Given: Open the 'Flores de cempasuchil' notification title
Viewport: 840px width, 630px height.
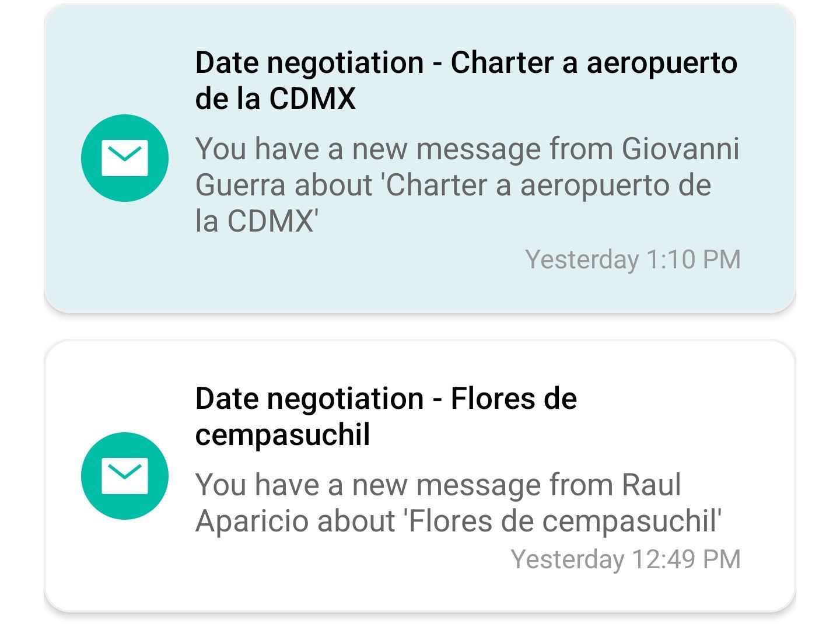Looking at the screenshot, I should point(385,416).
